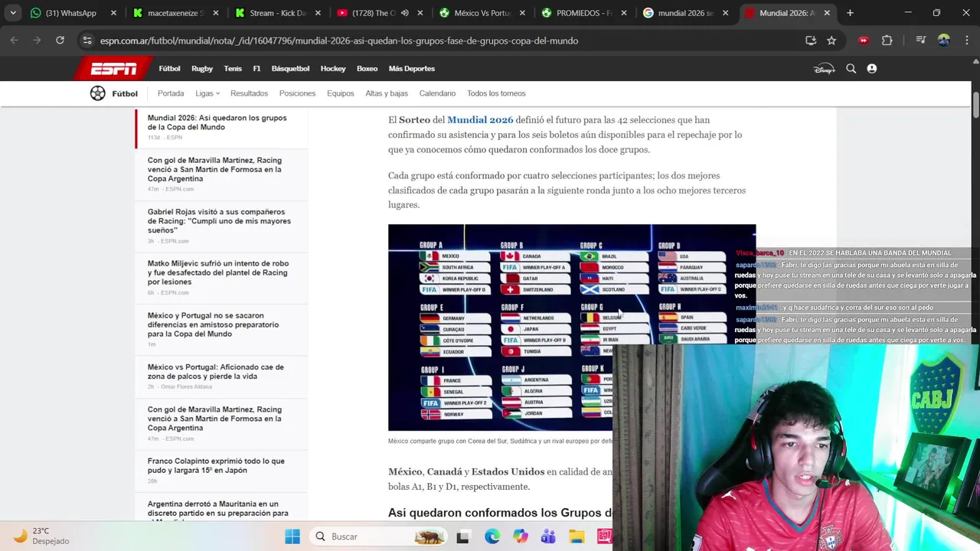
Task: Switch to the PROMIEDOS tab
Action: tap(584, 13)
